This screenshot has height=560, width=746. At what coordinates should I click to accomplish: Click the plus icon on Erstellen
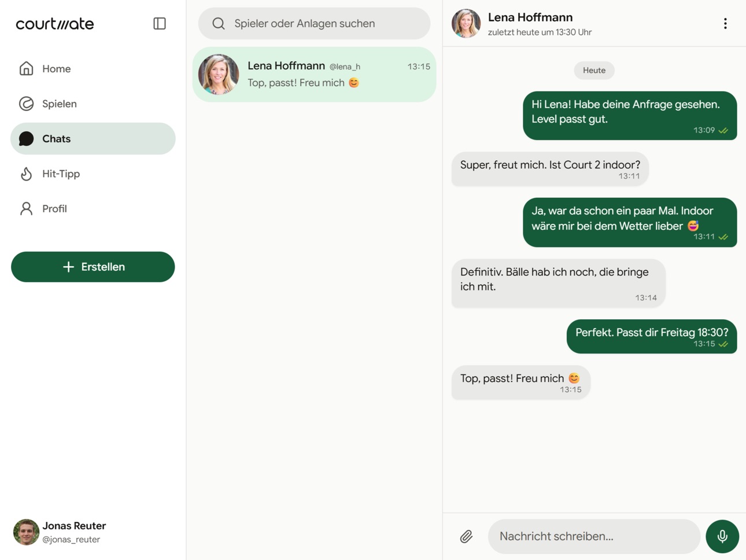68,267
